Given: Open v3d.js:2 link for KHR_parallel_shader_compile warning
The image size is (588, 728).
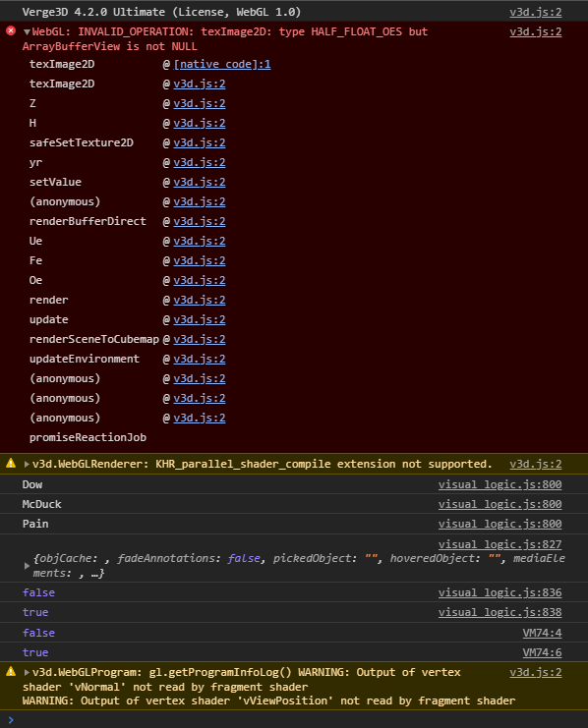Looking at the screenshot, I should [536, 464].
